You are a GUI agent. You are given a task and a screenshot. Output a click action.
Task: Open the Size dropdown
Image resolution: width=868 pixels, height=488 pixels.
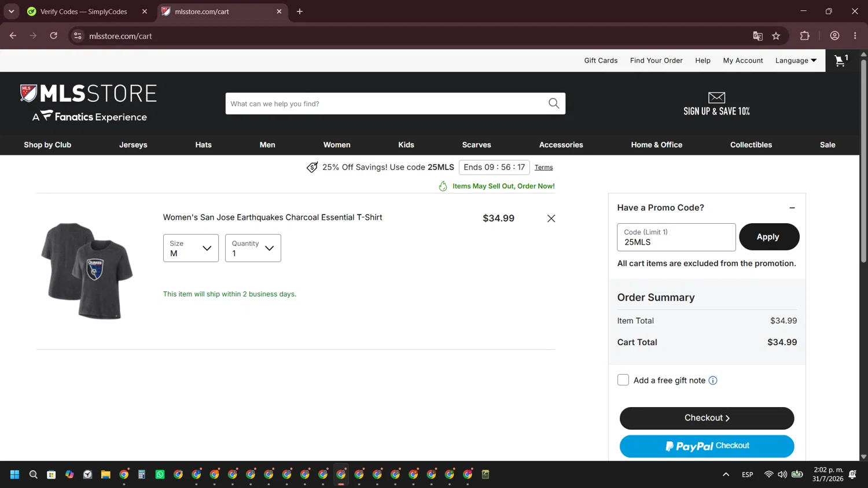pyautogui.click(x=191, y=248)
